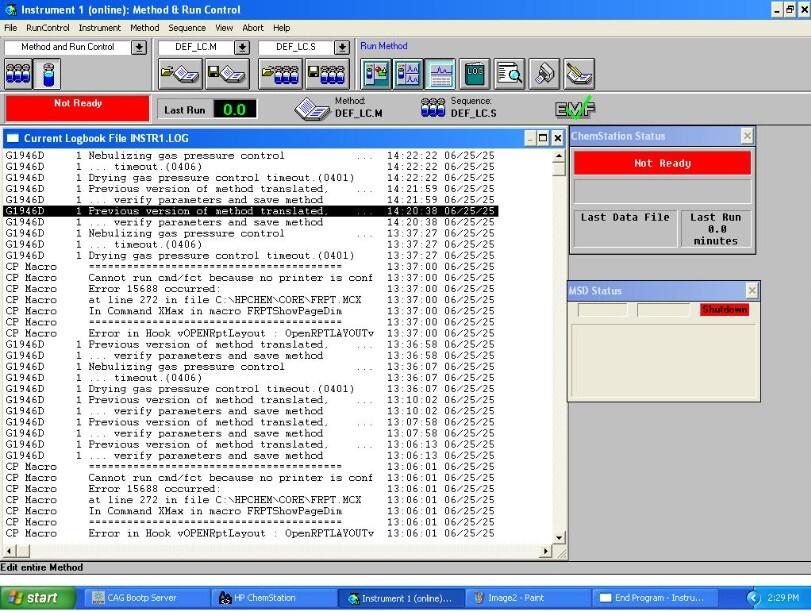Open the logbook toolbar icon

[x=474, y=73]
